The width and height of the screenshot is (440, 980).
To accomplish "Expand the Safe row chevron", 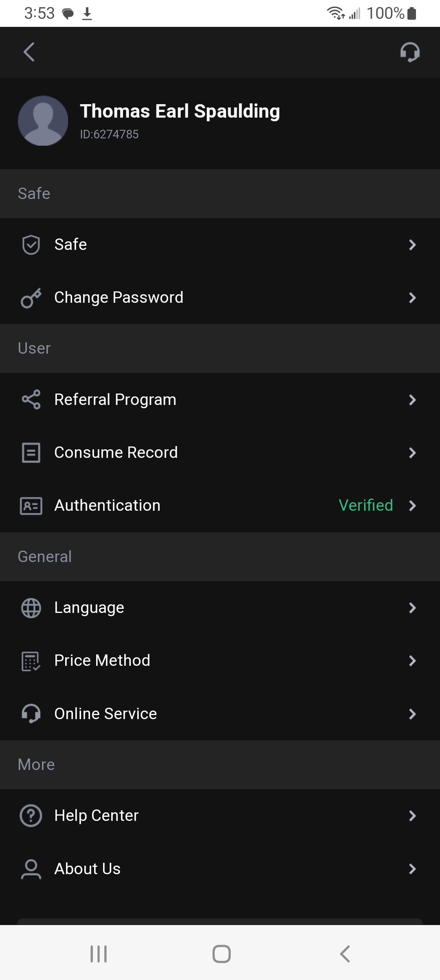I will [x=412, y=245].
